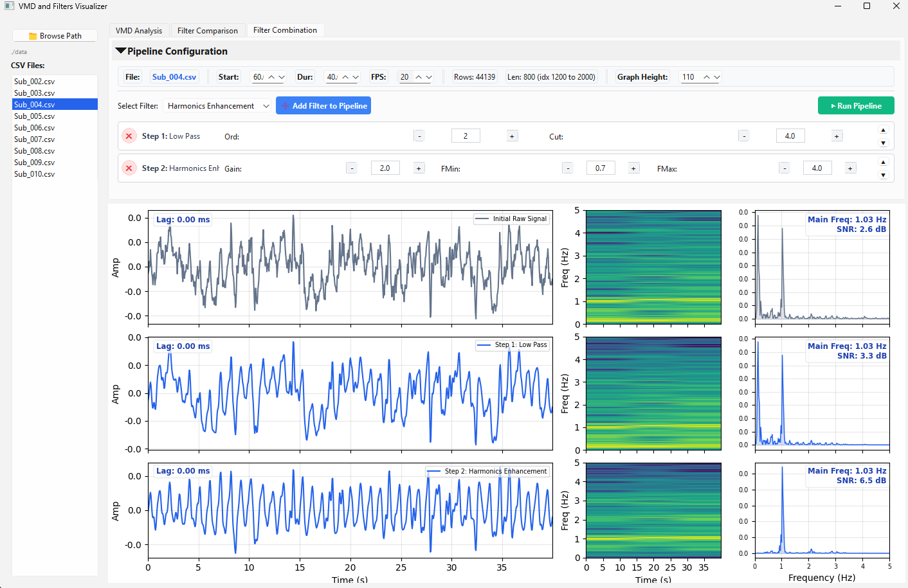Viewport: 908px width, 588px height.
Task: Decrement the FPS spinner down arrow
Action: 429,77
